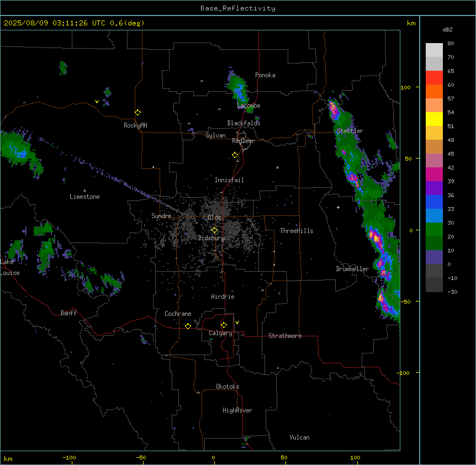Image resolution: width=476 pixels, height=465 pixels.
Task: Click the Olds label
Action: point(214,218)
